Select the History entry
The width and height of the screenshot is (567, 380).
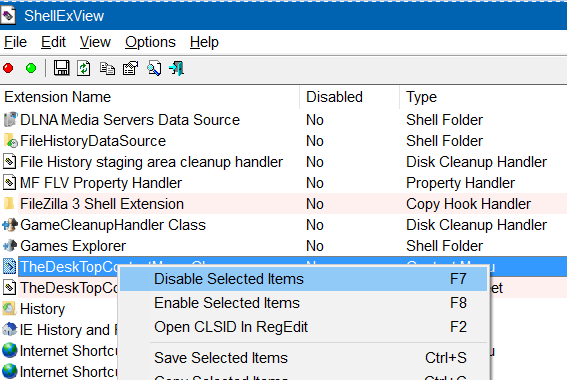click(42, 308)
